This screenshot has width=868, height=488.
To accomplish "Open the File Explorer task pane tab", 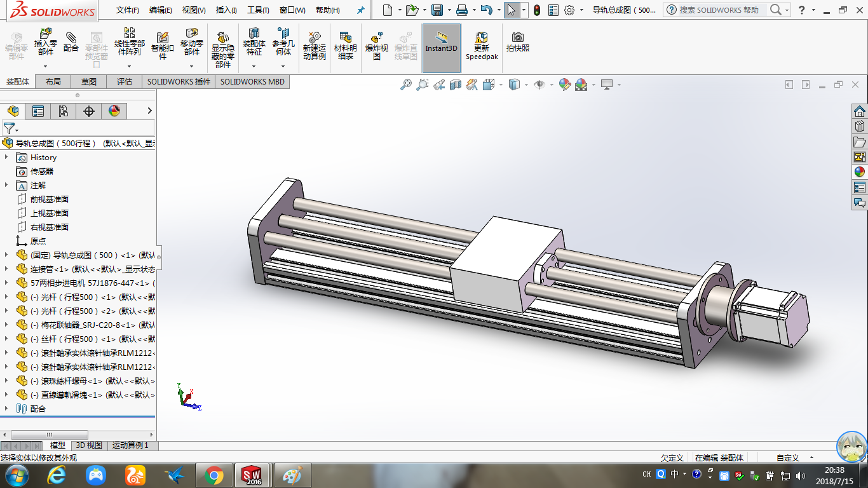I will (860, 142).
